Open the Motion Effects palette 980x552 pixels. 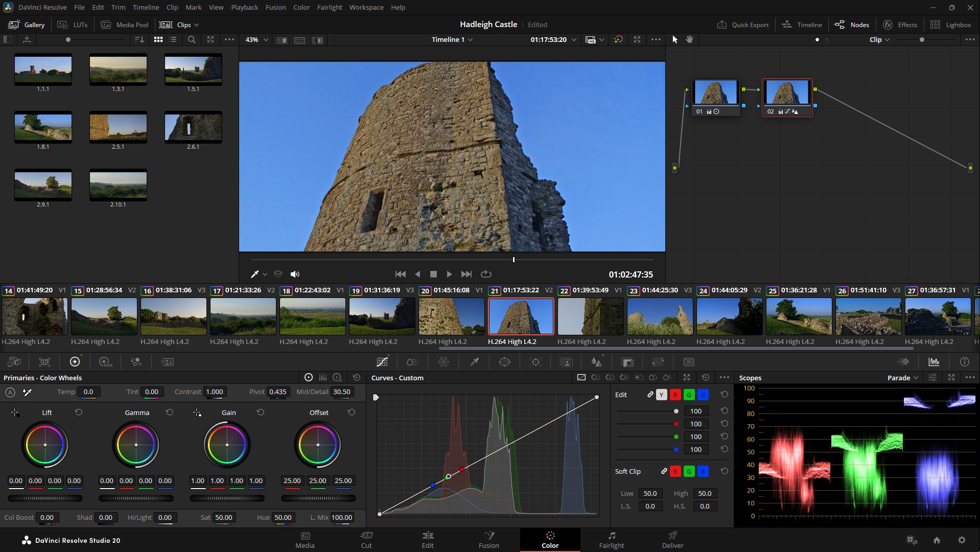[x=167, y=362]
